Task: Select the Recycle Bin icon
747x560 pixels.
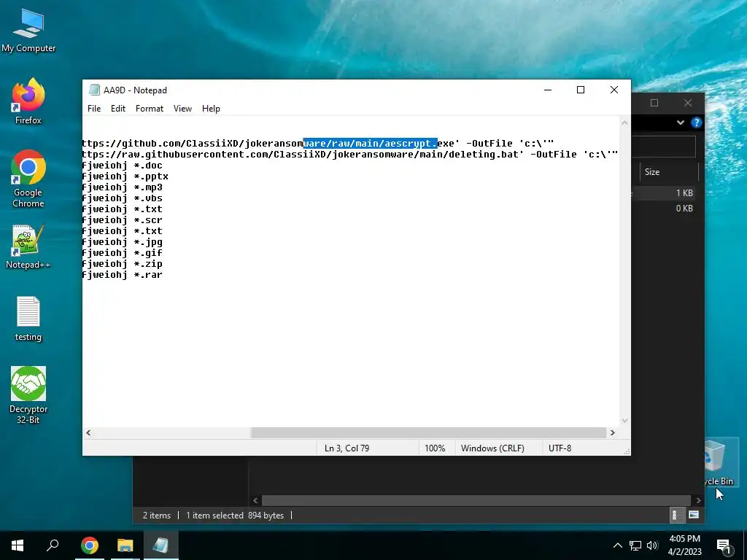Action: 719,463
